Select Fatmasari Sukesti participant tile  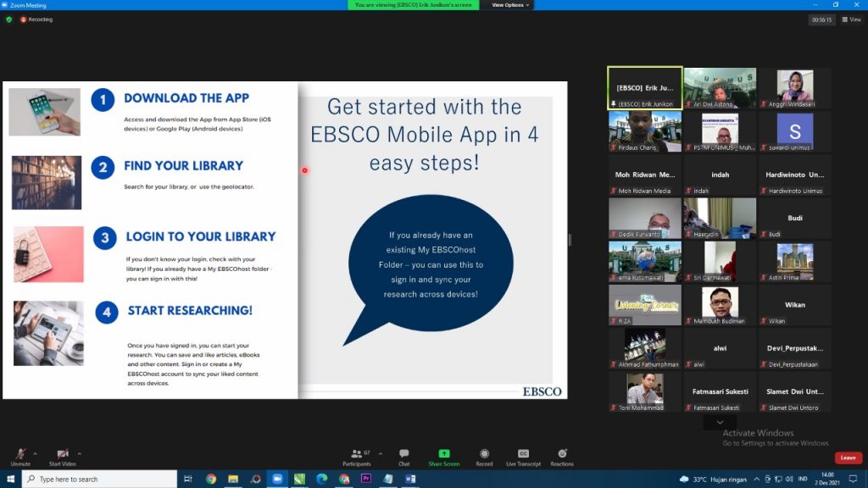click(x=720, y=391)
